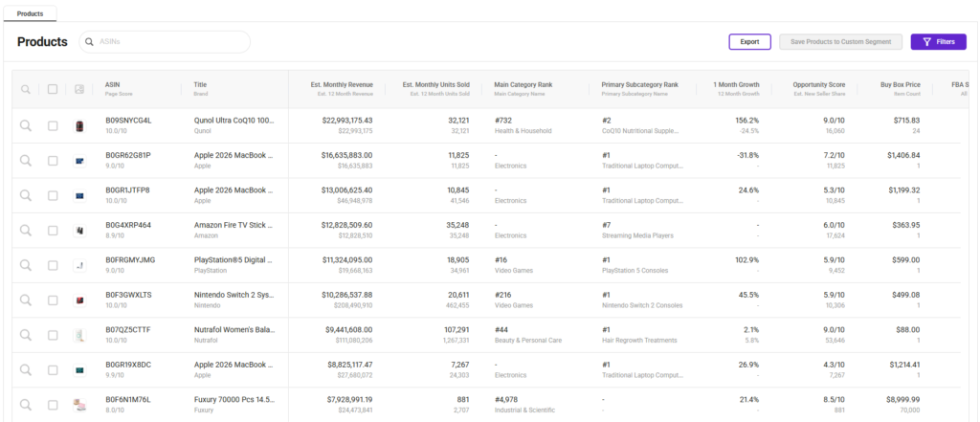
Task: Open title PlayStation®5 Digital …
Action: coord(234,260)
